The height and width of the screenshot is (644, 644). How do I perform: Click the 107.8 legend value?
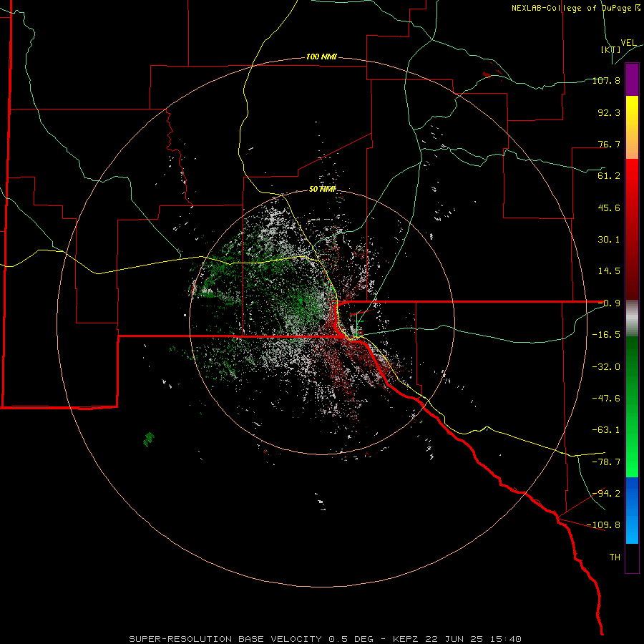click(x=606, y=80)
